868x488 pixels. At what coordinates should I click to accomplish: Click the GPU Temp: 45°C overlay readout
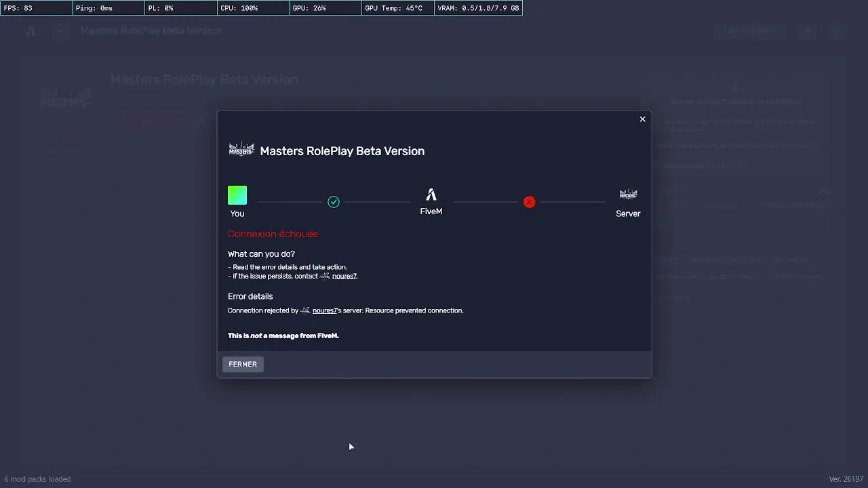(x=397, y=8)
